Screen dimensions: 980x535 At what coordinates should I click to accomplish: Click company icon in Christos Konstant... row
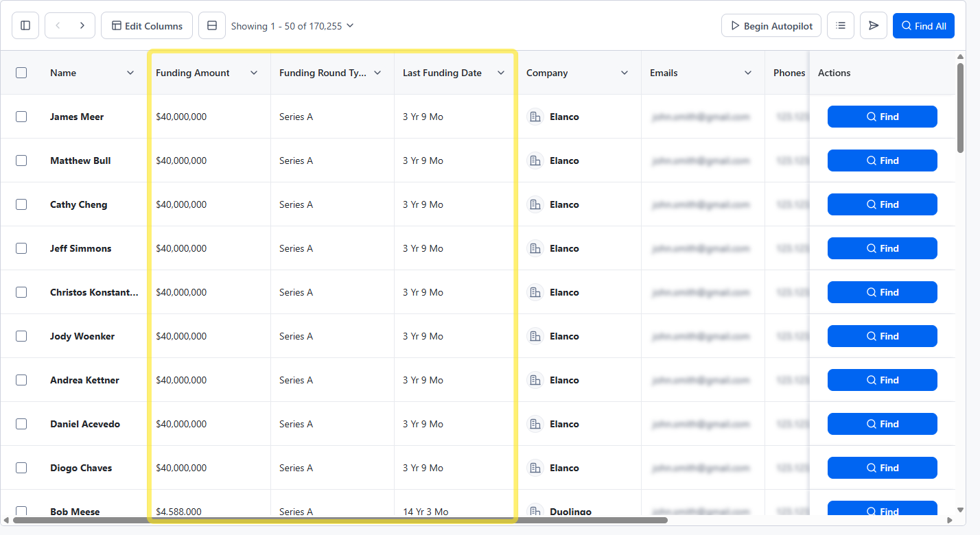pyautogui.click(x=535, y=292)
